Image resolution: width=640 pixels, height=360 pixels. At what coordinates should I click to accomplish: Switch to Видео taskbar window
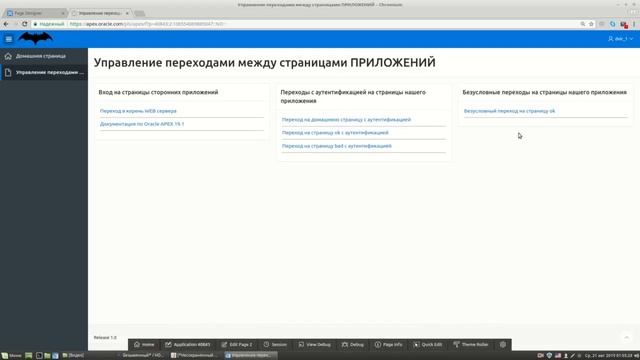click(x=73, y=356)
